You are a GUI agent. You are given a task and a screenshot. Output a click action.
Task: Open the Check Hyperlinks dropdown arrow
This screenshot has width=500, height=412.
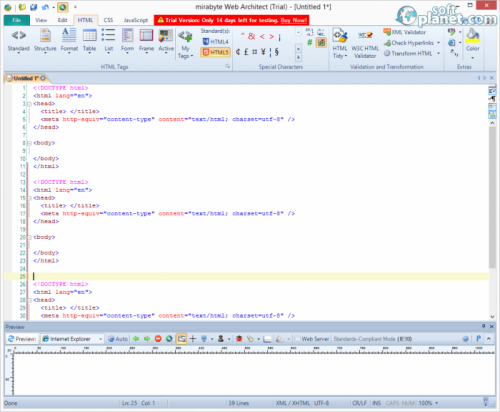pos(438,43)
